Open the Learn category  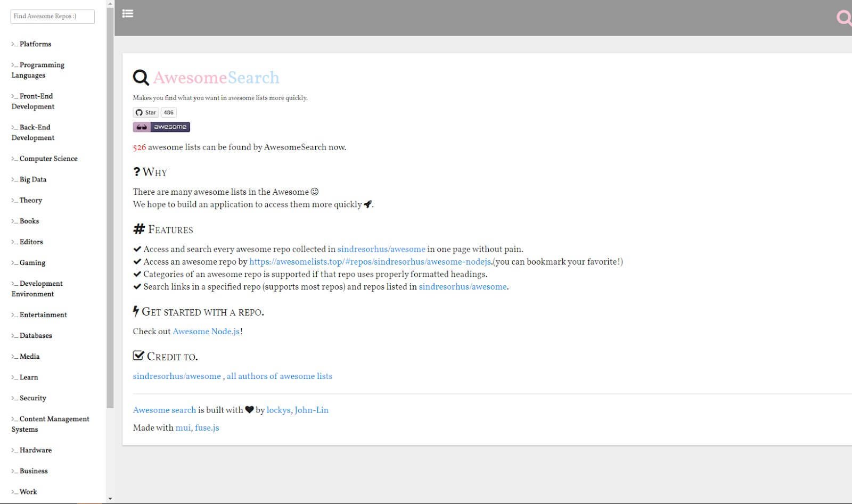(24, 377)
